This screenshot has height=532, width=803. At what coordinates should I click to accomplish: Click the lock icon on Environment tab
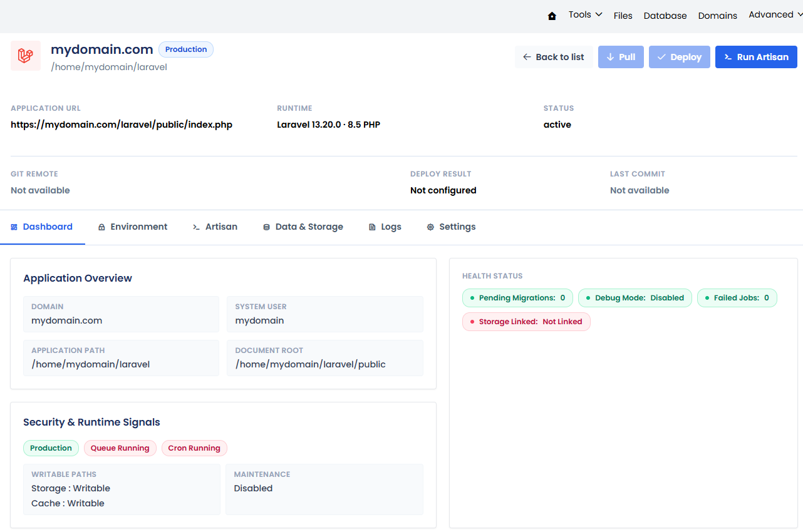[x=101, y=227]
